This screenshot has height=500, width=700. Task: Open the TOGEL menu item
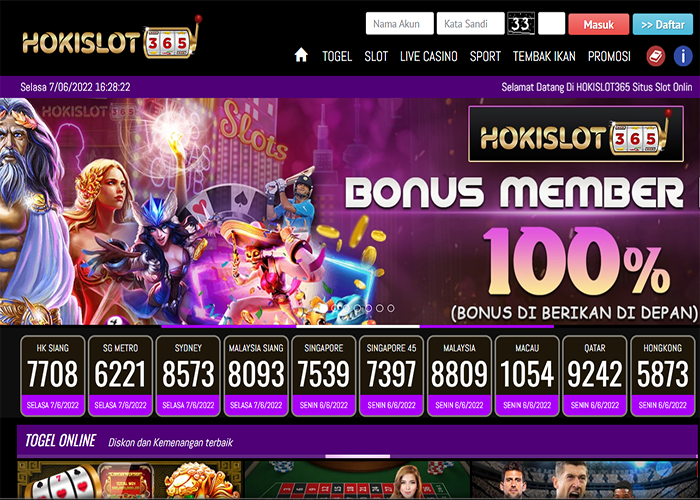pos(337,56)
